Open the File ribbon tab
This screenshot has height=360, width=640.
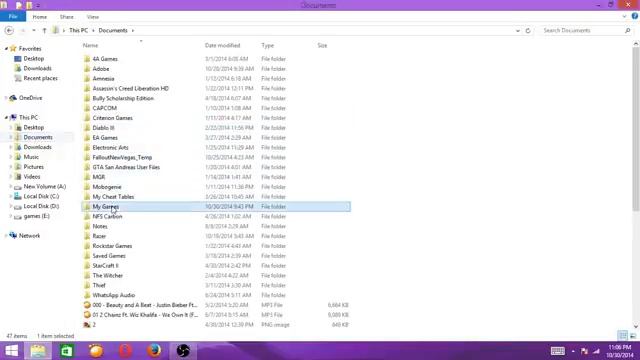(x=13, y=17)
